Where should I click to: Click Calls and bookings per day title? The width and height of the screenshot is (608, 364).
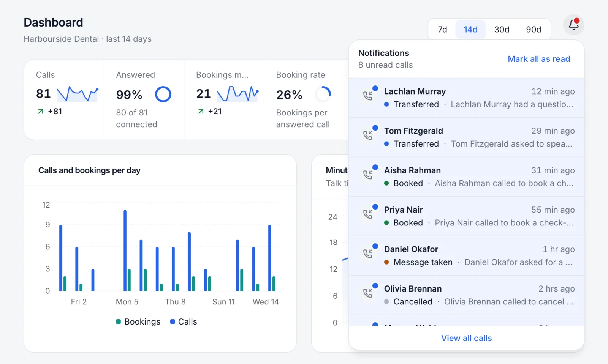(89, 170)
